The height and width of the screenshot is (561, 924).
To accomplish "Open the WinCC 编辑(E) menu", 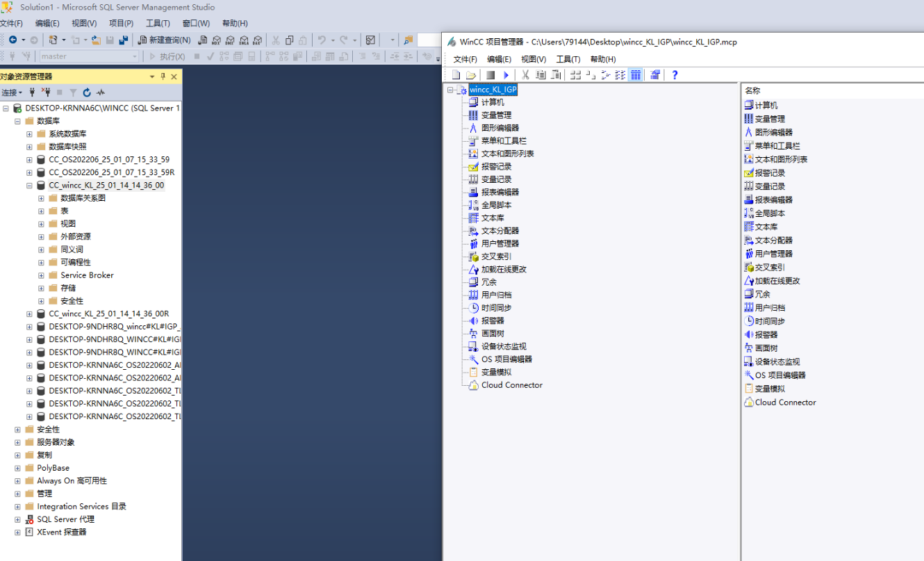I will pyautogui.click(x=497, y=59).
